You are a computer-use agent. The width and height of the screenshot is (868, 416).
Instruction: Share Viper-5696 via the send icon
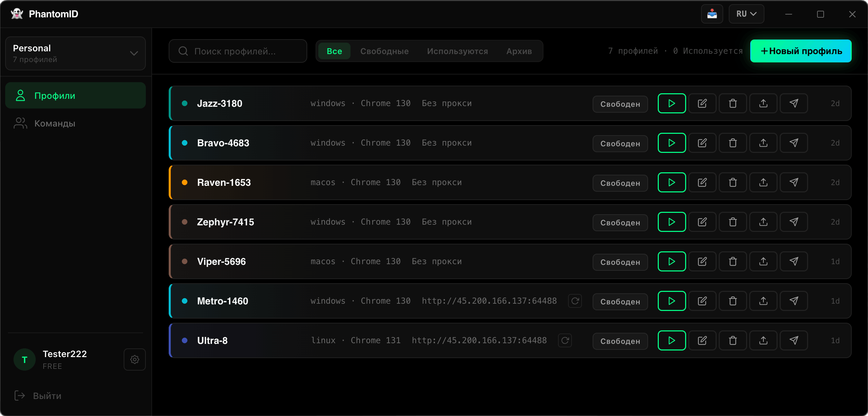tap(793, 261)
